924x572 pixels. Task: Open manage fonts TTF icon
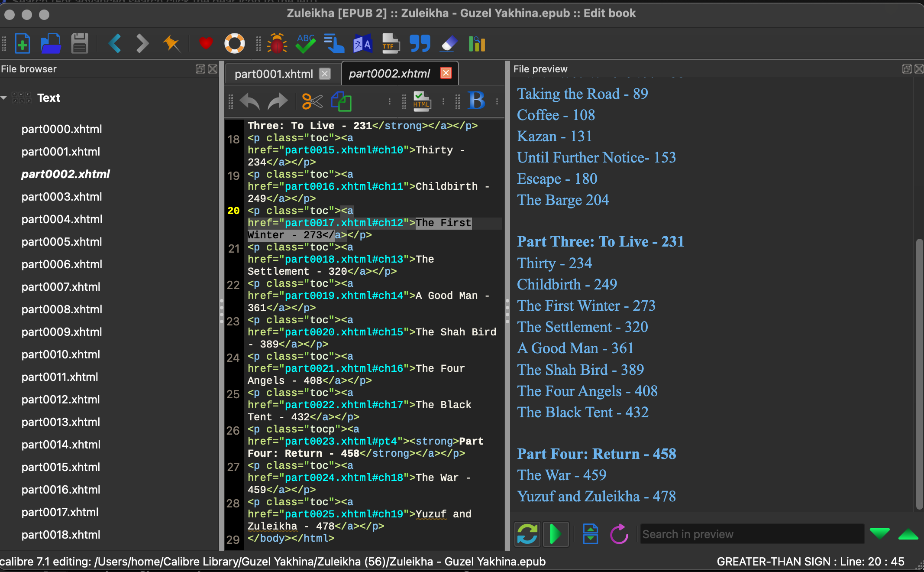pos(391,43)
